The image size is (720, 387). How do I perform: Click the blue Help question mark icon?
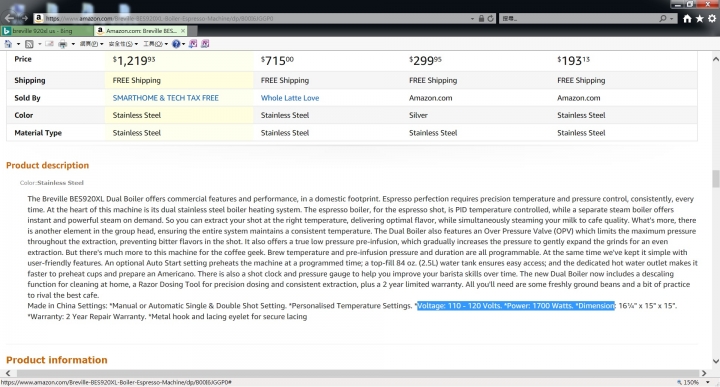[176, 44]
